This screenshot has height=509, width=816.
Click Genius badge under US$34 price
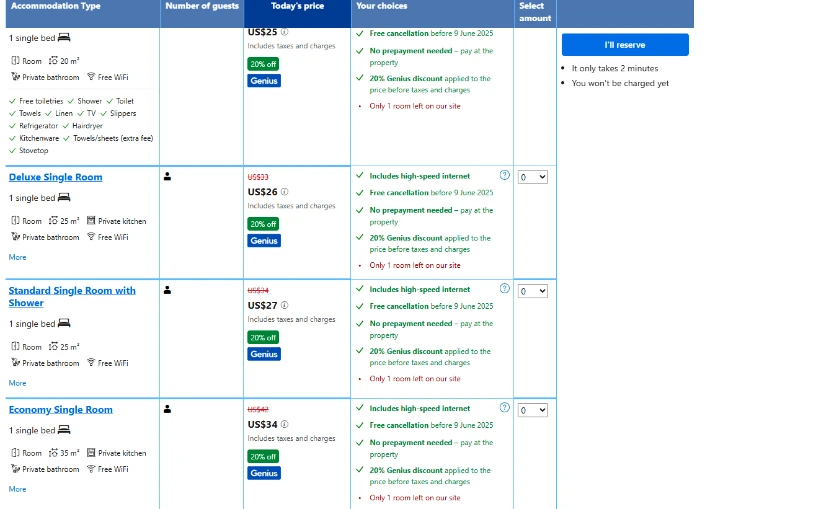click(x=264, y=473)
